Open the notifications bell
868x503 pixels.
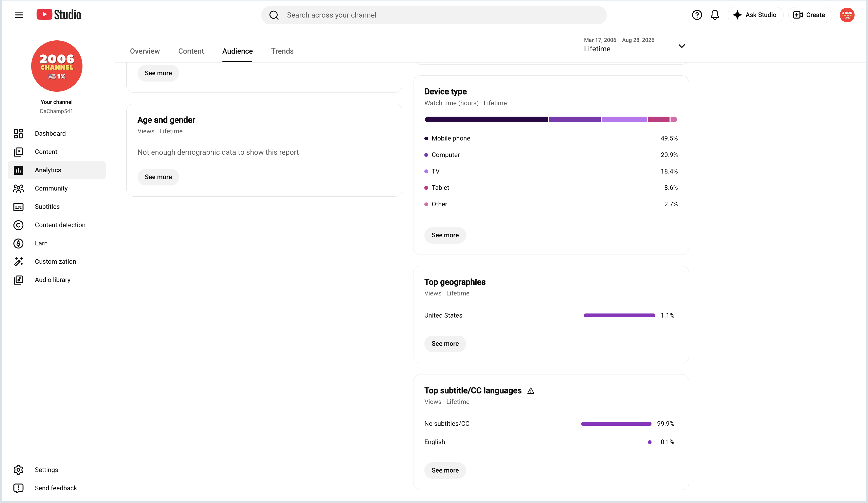tap(715, 15)
